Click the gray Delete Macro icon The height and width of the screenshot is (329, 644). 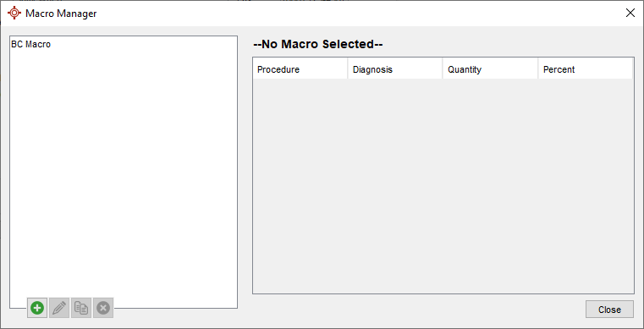tap(103, 308)
